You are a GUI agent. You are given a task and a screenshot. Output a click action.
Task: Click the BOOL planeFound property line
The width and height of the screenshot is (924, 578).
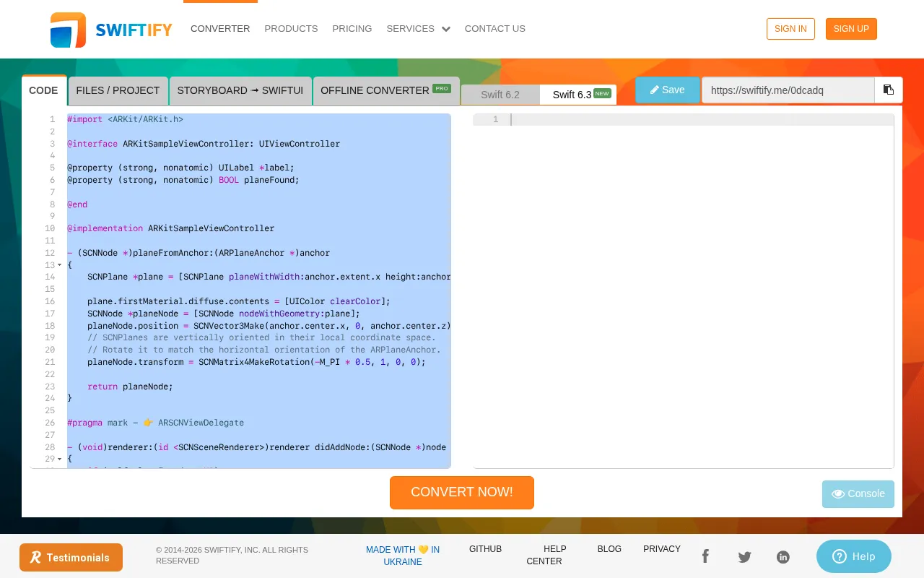pos(183,180)
